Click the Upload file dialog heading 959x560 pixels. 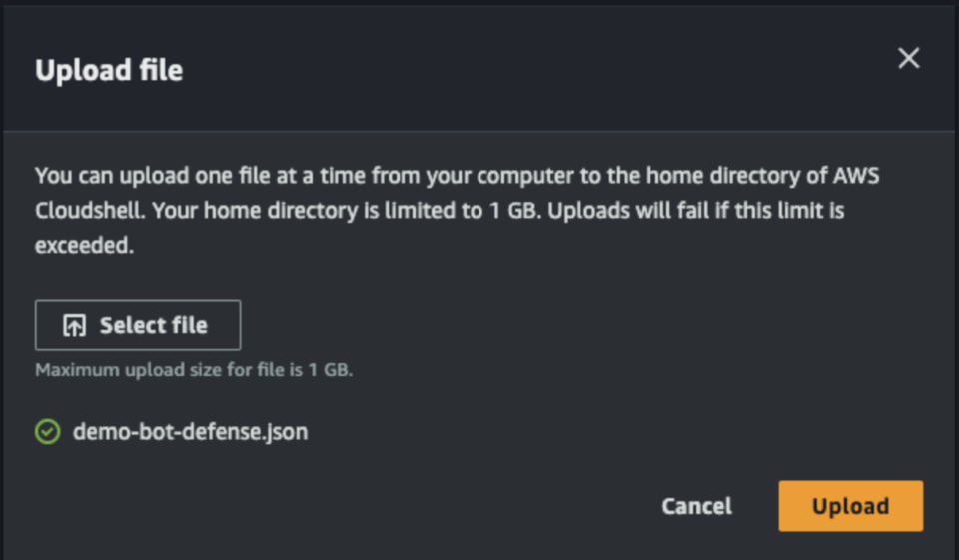(109, 70)
